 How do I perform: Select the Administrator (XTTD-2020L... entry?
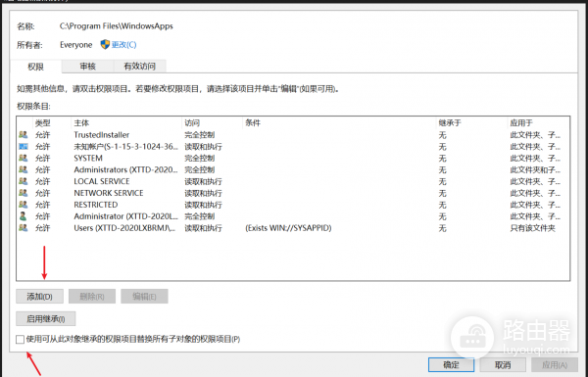[125, 215]
